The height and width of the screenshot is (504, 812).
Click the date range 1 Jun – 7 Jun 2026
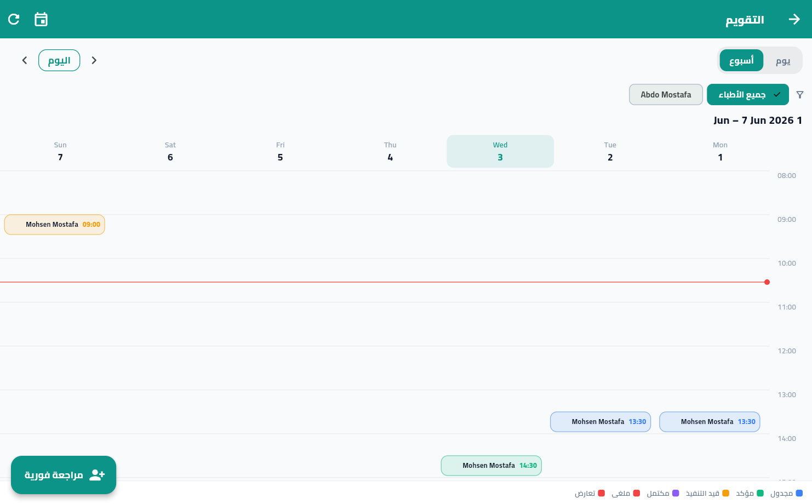(758, 120)
